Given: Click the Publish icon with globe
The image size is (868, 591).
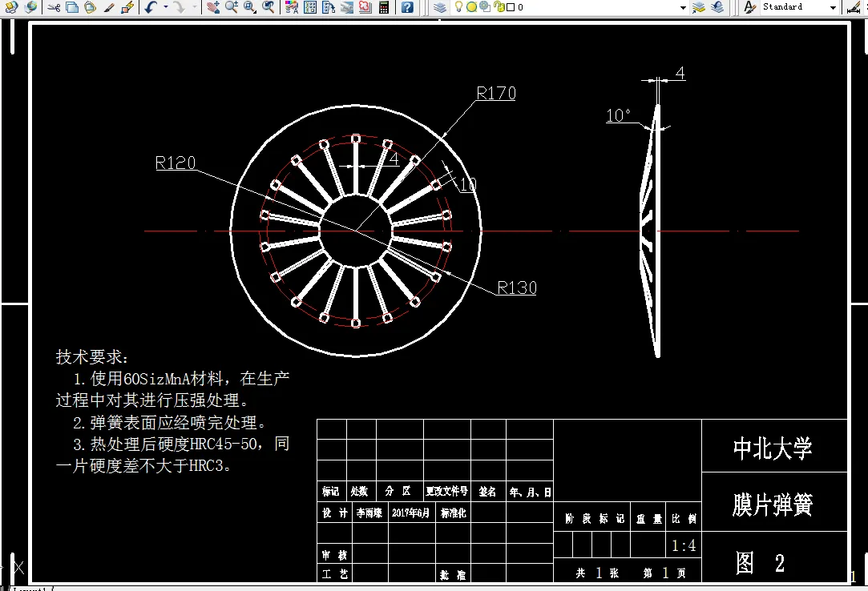Looking at the screenshot, I should pyautogui.click(x=31, y=7).
